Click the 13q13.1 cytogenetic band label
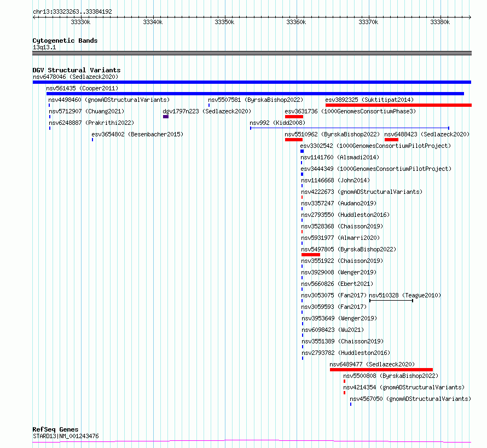The height and width of the screenshot is (448, 487). pyautogui.click(x=44, y=47)
